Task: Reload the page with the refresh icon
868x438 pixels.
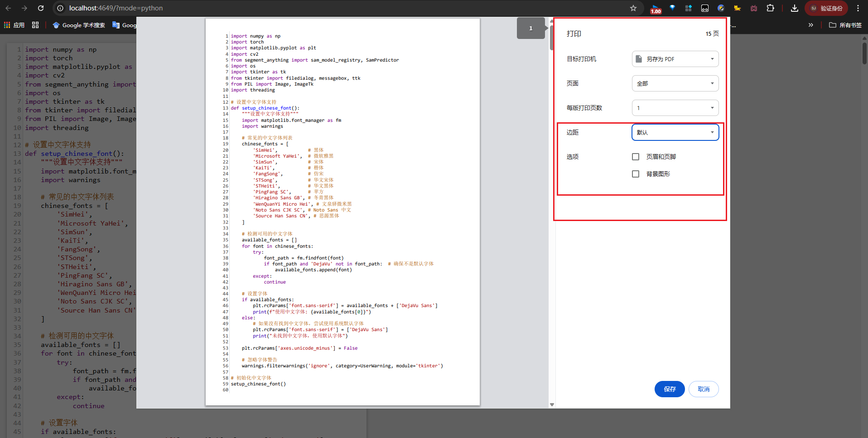Action: [x=41, y=8]
